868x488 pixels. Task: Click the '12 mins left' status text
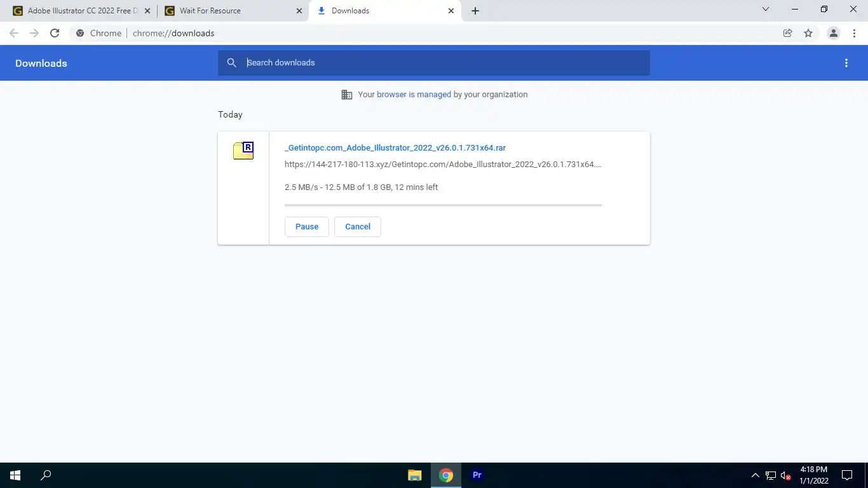[x=416, y=187]
